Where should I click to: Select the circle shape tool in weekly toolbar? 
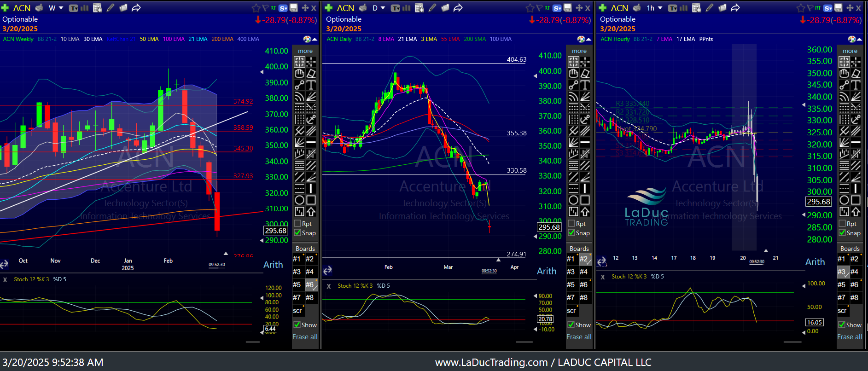point(299,200)
